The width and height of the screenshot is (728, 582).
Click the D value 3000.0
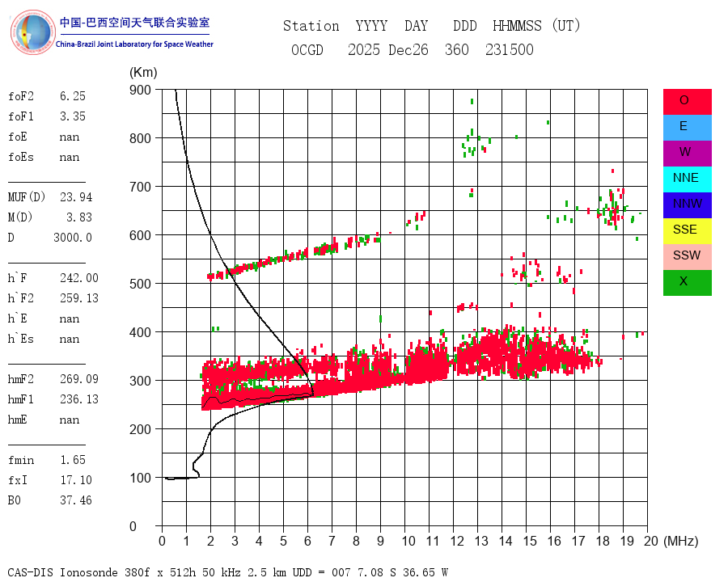[x=73, y=238]
